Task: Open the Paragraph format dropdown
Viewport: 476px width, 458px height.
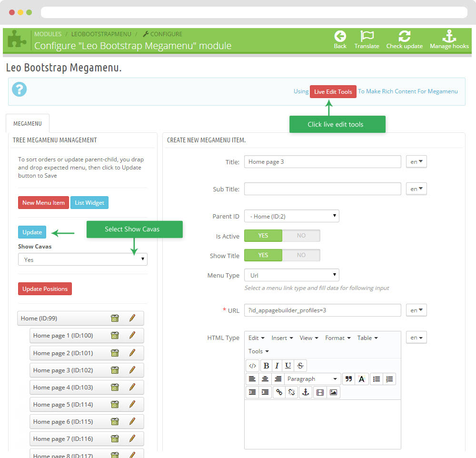Action: tap(313, 379)
